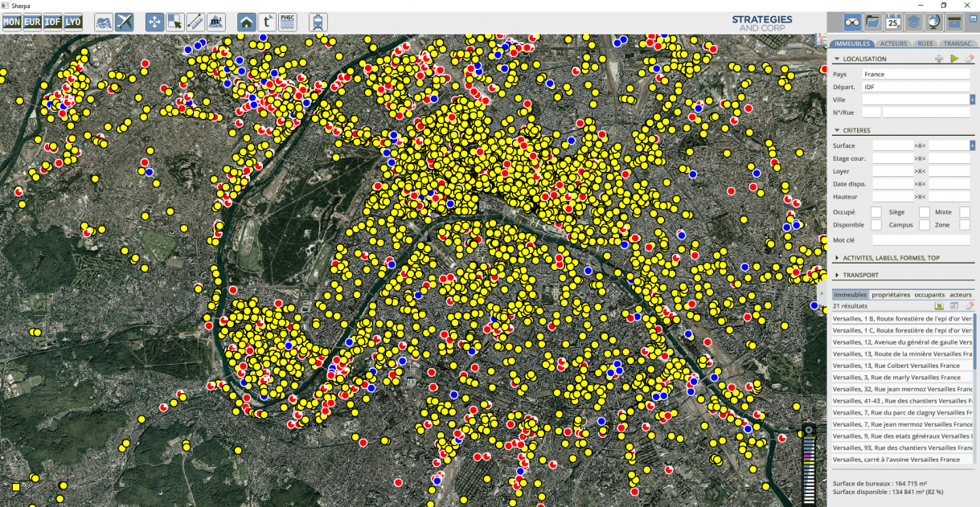
Task: Click the Surface minimum input field
Action: 892,145
